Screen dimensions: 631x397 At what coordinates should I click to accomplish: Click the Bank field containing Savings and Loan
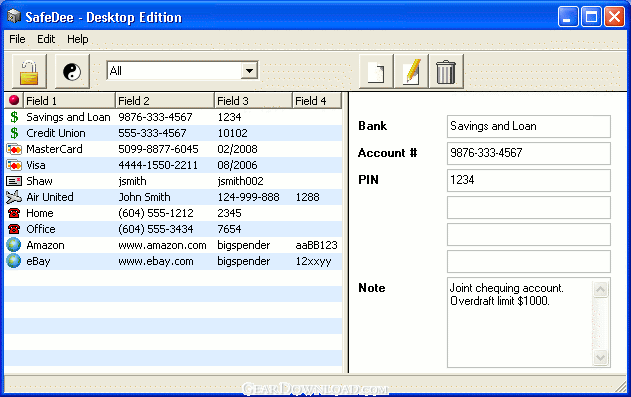tap(528, 126)
